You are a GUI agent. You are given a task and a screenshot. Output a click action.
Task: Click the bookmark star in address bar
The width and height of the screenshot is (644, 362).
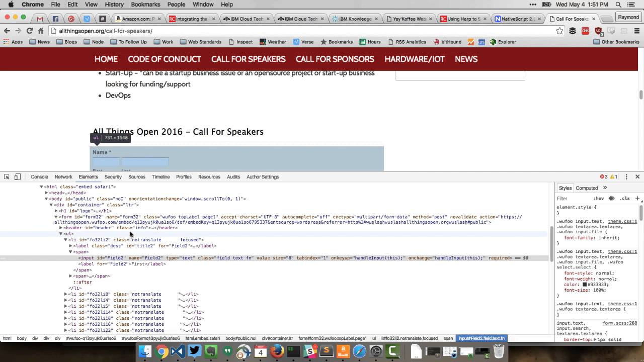click(559, 31)
